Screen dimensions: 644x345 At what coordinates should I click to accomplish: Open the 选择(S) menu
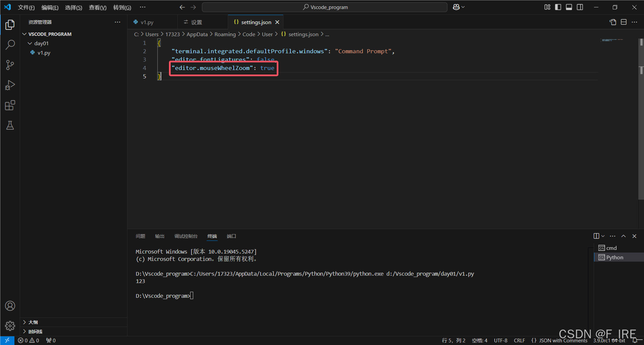[73, 7]
